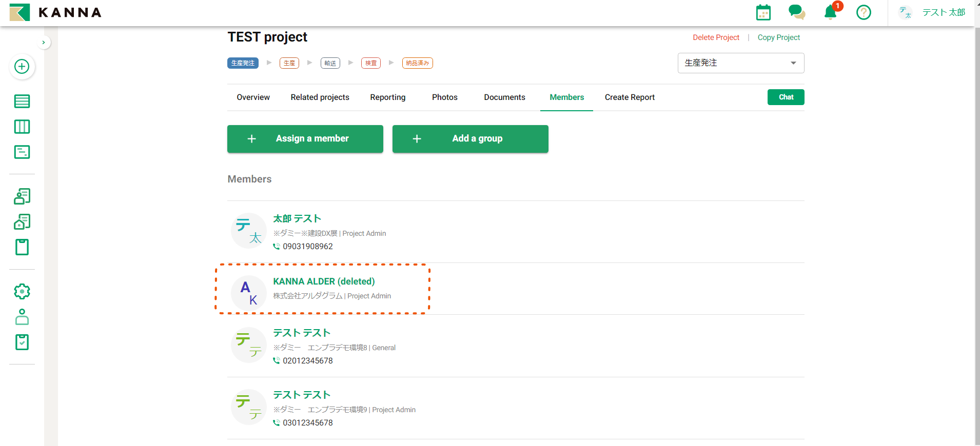Open the Create Report tab

[x=630, y=97]
